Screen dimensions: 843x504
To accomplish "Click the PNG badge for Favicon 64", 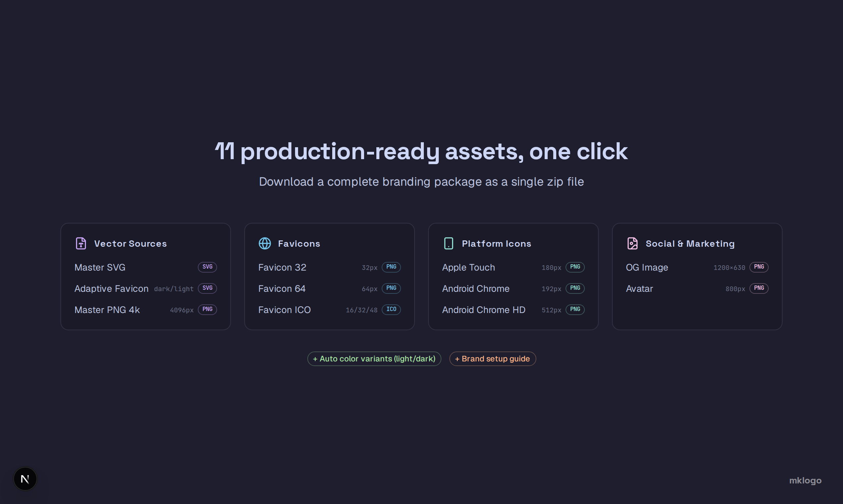I will tap(391, 288).
